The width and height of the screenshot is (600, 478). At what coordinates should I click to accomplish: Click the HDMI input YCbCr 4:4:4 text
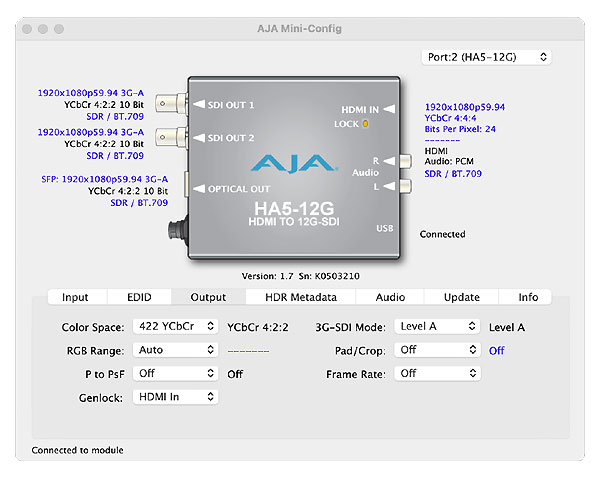click(450, 118)
